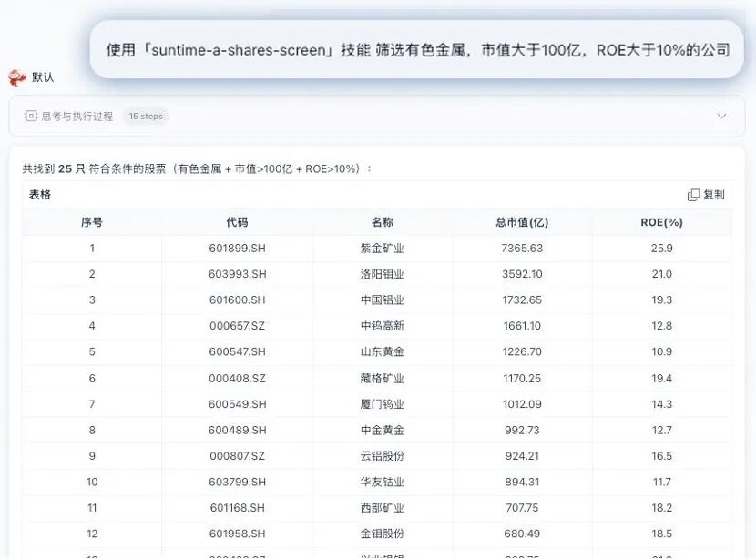This screenshot has width=756, height=559.
Task: Click stock code 600547.SH
Action: point(237,351)
